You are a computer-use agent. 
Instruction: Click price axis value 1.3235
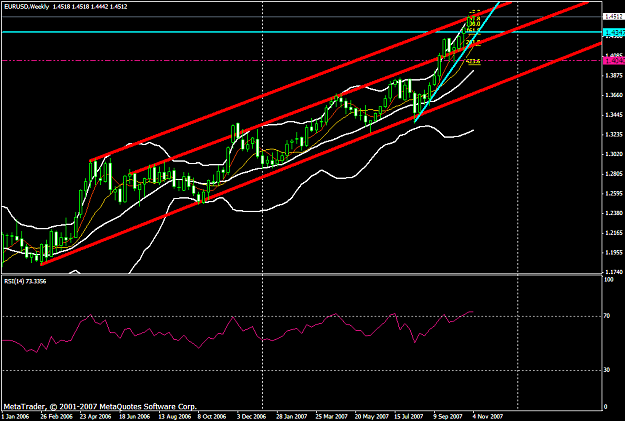[x=614, y=135]
